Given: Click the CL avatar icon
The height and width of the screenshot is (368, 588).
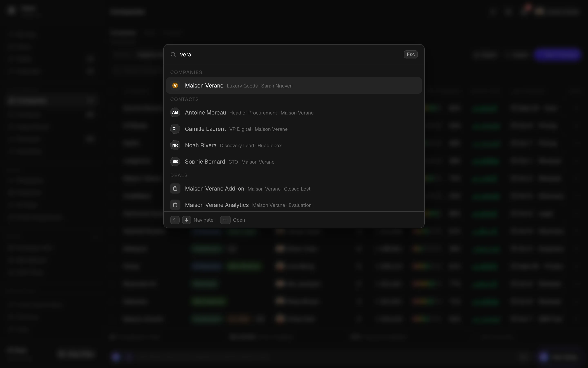Looking at the screenshot, I should (x=175, y=129).
